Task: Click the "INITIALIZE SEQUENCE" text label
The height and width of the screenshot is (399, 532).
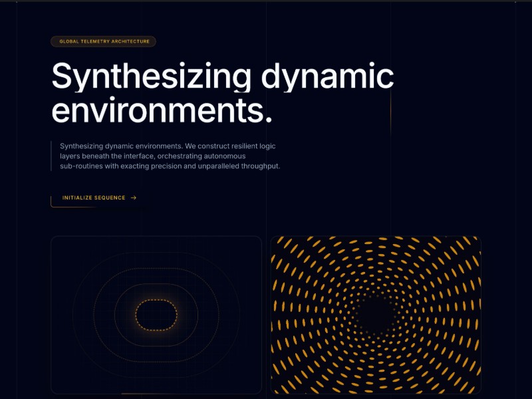Action: click(x=94, y=198)
